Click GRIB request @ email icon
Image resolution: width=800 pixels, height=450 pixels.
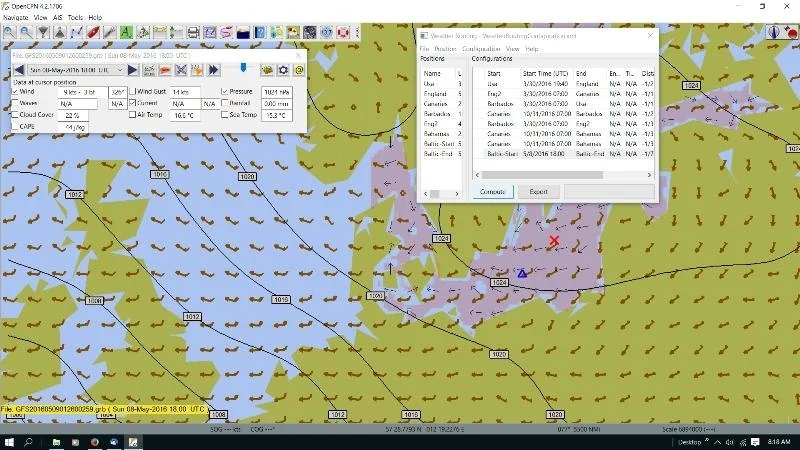coord(299,70)
